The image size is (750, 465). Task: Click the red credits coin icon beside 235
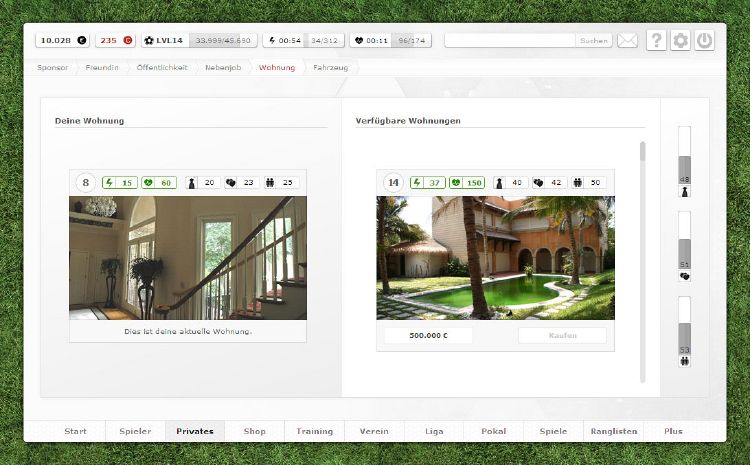(x=127, y=41)
